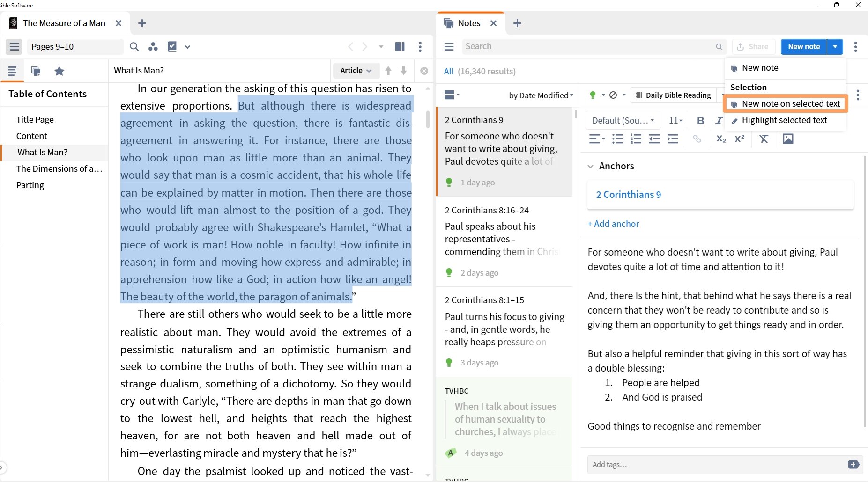
Task: Open the 'by Date Modified' sort dropdown
Action: pyautogui.click(x=540, y=95)
